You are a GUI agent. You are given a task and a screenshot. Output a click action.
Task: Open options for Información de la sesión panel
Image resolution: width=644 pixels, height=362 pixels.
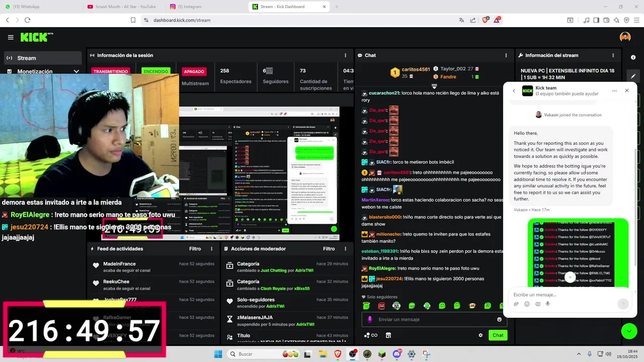345,55
